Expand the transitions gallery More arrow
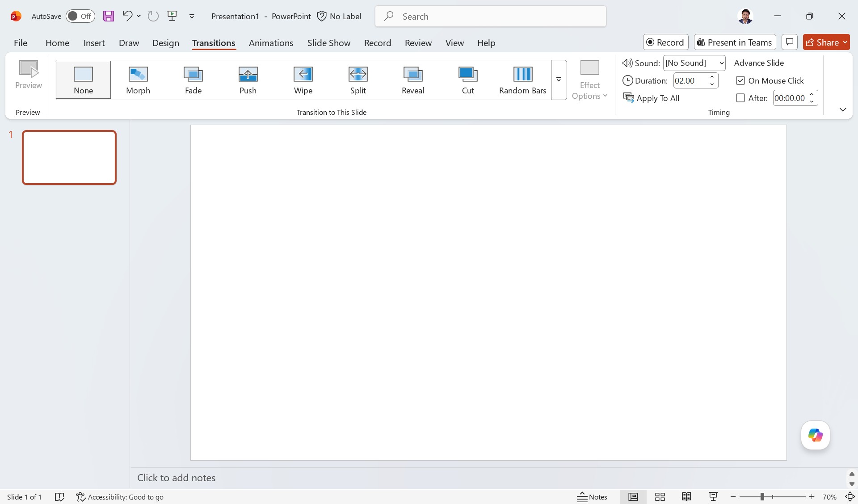The height and width of the screenshot is (504, 858). pos(559,80)
